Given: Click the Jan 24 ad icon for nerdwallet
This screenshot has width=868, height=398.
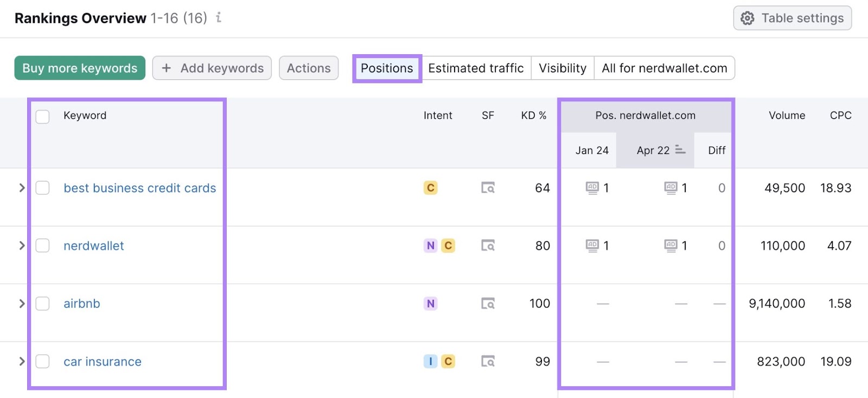Looking at the screenshot, I should pyautogui.click(x=592, y=246).
